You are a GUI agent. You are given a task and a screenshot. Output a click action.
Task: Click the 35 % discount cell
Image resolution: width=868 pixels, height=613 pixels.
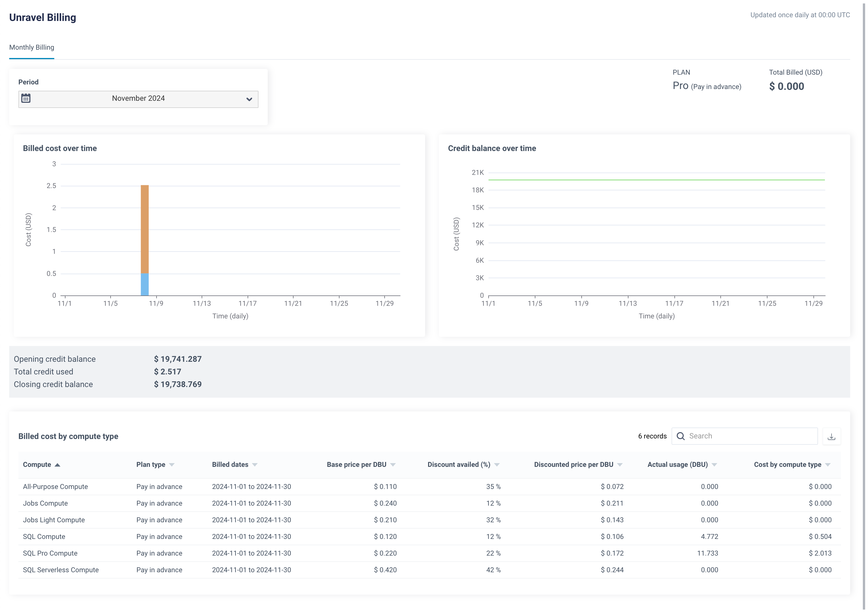[493, 487]
